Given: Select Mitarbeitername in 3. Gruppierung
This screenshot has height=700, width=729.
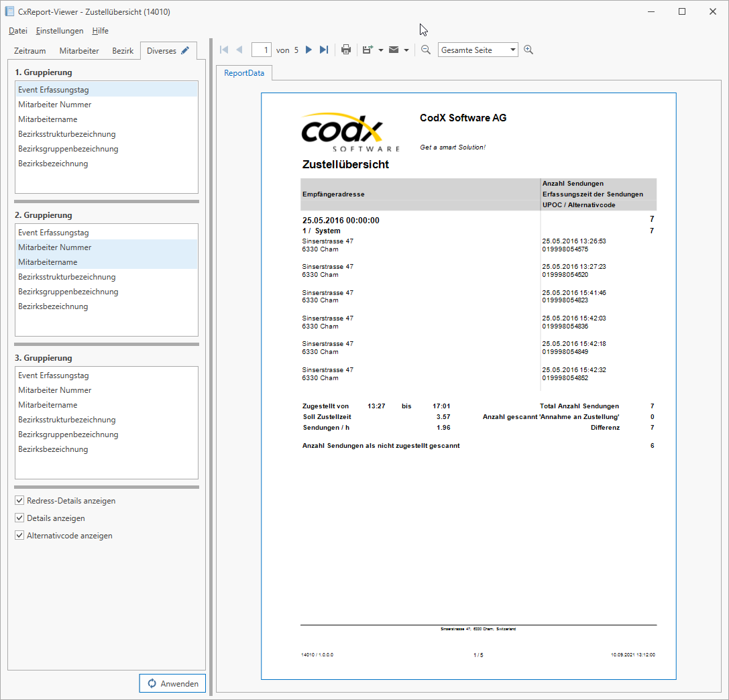Looking at the screenshot, I should (x=107, y=405).
